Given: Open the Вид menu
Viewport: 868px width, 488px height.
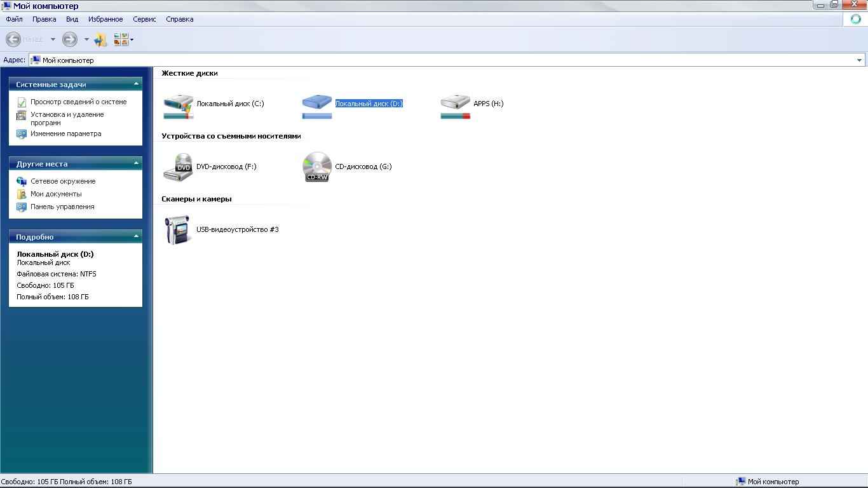Looking at the screenshot, I should (72, 19).
